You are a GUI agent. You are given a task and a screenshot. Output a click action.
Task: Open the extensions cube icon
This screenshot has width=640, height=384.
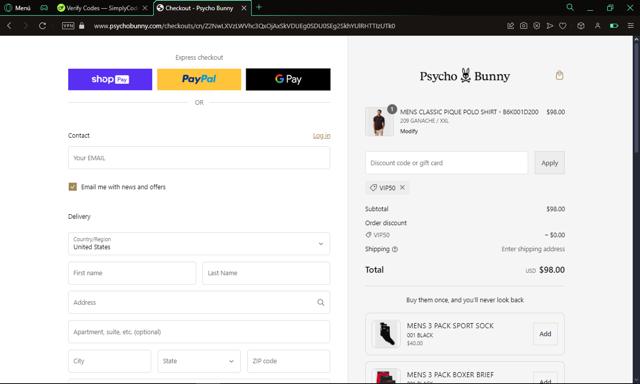580,26
